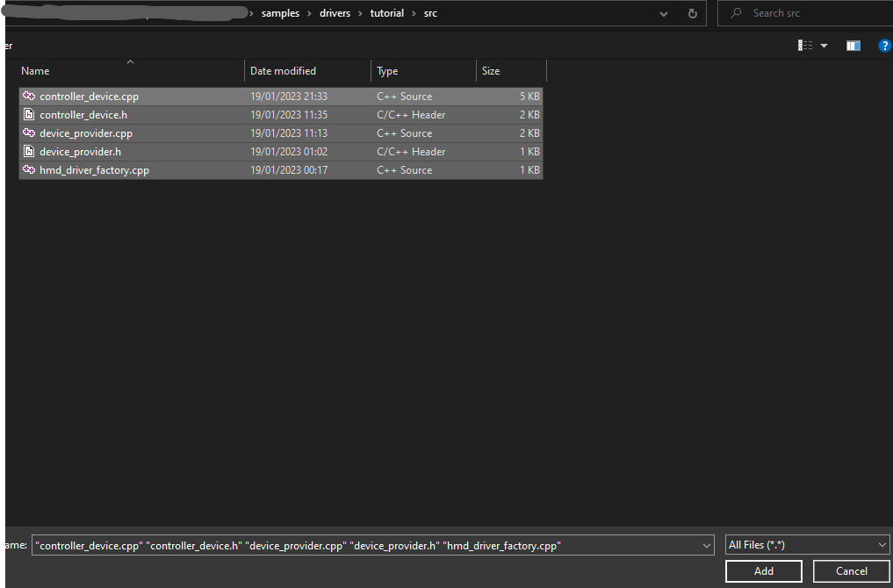Expand chevron after samples in breadcrumb

[309, 13]
